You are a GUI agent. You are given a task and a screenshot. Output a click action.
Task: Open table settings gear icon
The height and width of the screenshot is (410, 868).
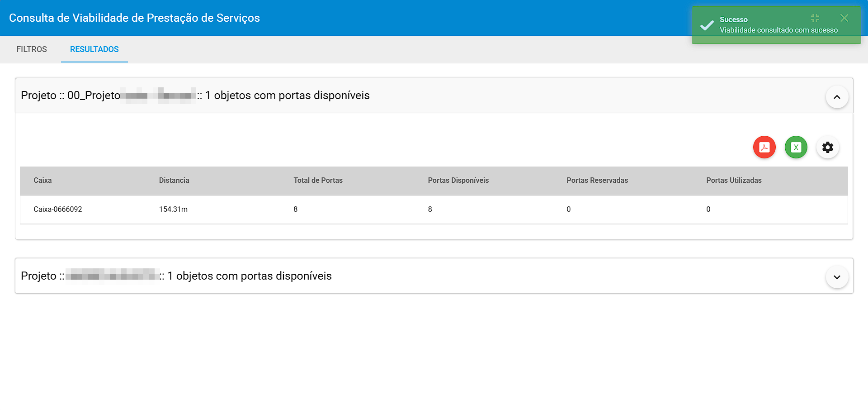(x=827, y=147)
